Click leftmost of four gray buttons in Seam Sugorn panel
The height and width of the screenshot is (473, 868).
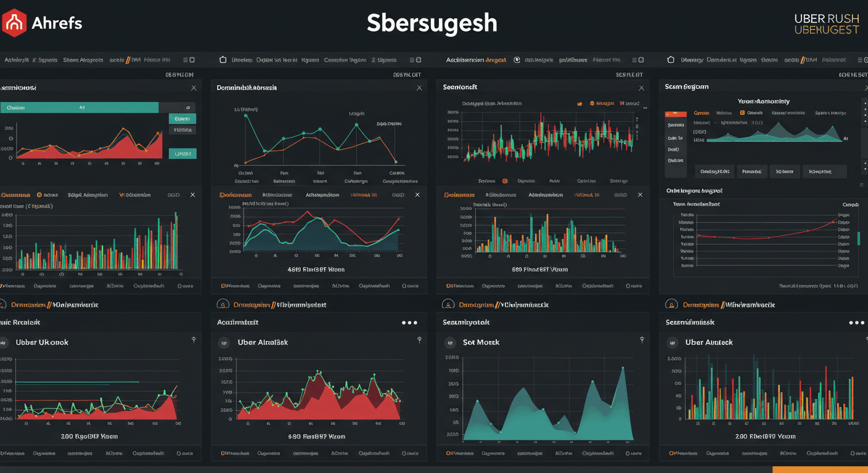(714, 172)
